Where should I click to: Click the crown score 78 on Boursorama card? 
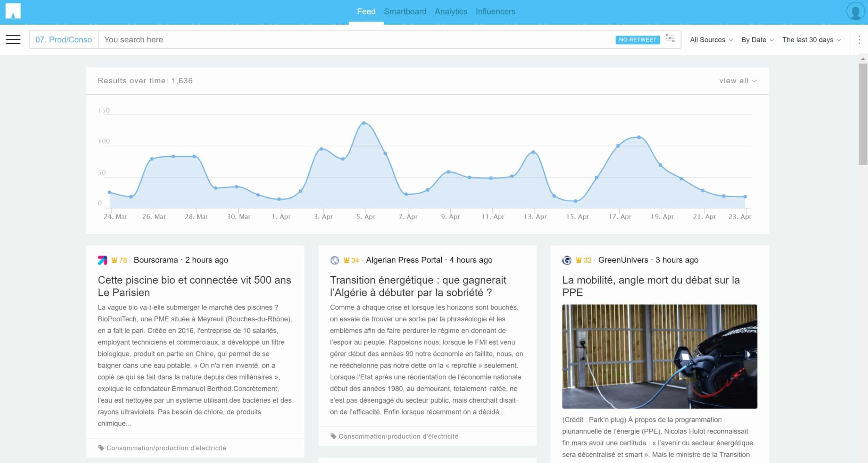point(119,260)
